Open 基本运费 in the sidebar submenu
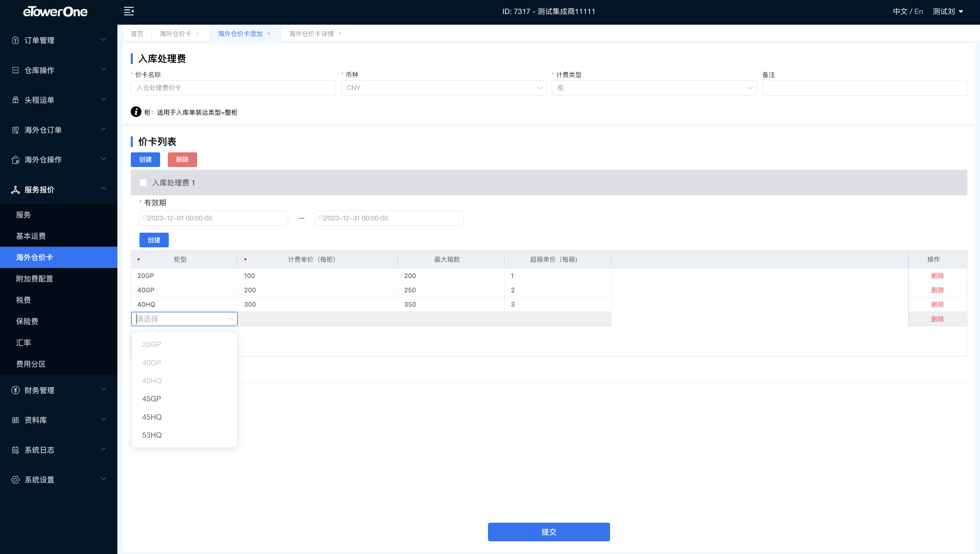 click(59, 236)
